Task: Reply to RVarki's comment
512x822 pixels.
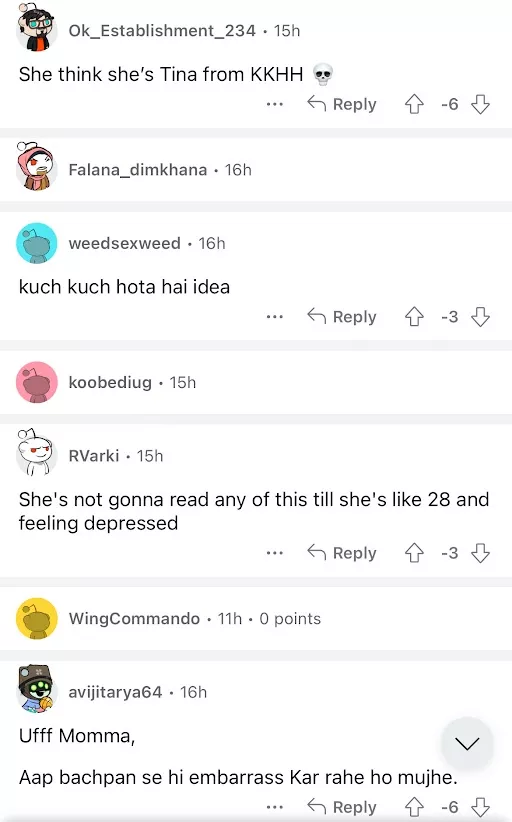Action: tap(342, 553)
